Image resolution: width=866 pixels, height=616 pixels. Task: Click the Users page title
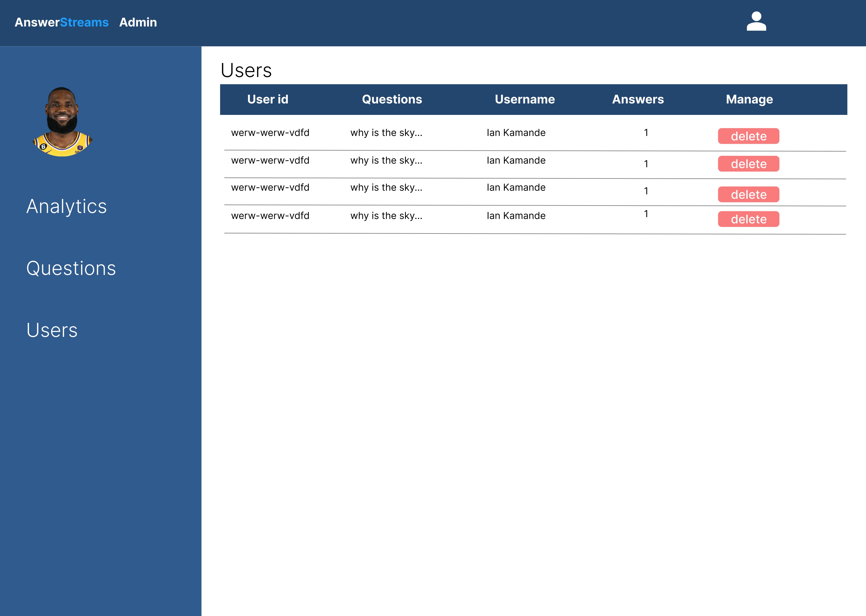[x=246, y=70]
